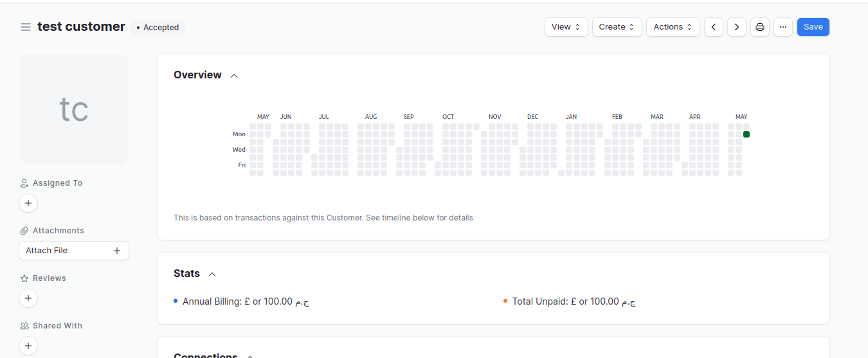Viewport: 868px width, 358px height.
Task: Collapse the Overview section
Action: pyautogui.click(x=234, y=76)
